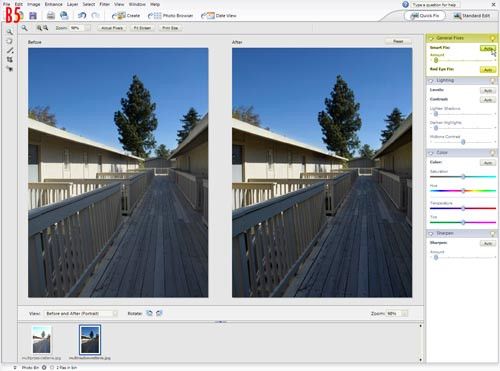Click the help question mark icon

[405, 4]
